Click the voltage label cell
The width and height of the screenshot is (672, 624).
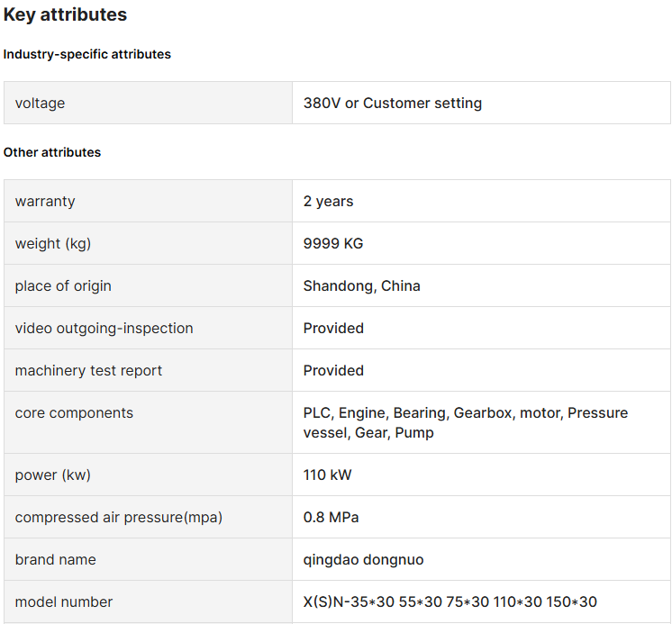pyautogui.click(x=149, y=103)
